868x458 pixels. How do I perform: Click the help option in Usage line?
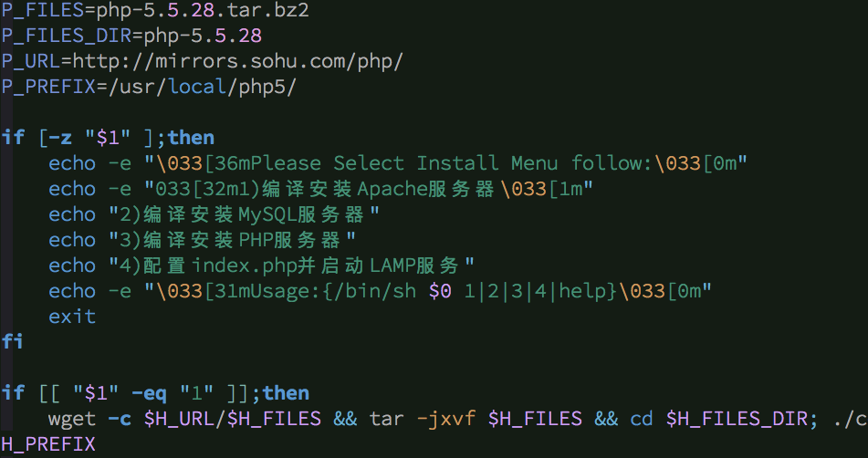point(590,291)
